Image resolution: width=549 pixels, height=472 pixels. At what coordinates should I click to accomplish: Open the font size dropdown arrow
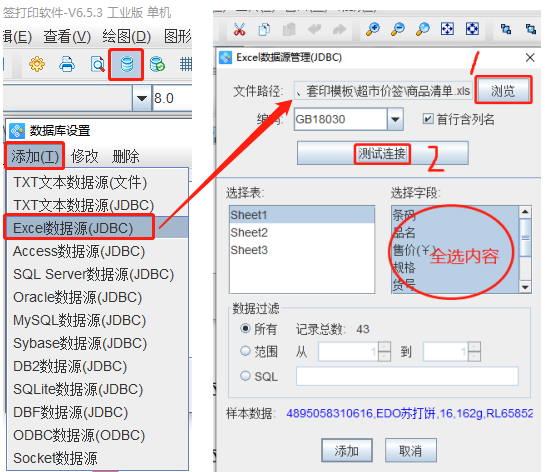click(142, 98)
